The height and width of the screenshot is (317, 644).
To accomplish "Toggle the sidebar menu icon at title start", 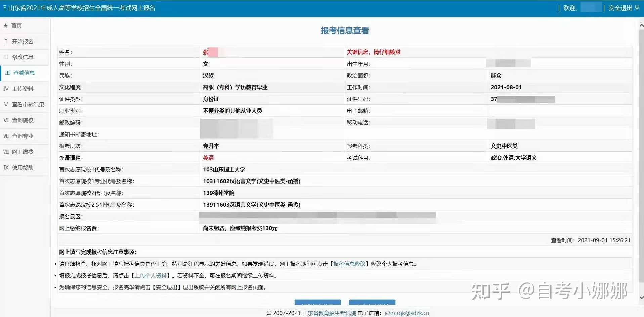I will coord(4,8).
